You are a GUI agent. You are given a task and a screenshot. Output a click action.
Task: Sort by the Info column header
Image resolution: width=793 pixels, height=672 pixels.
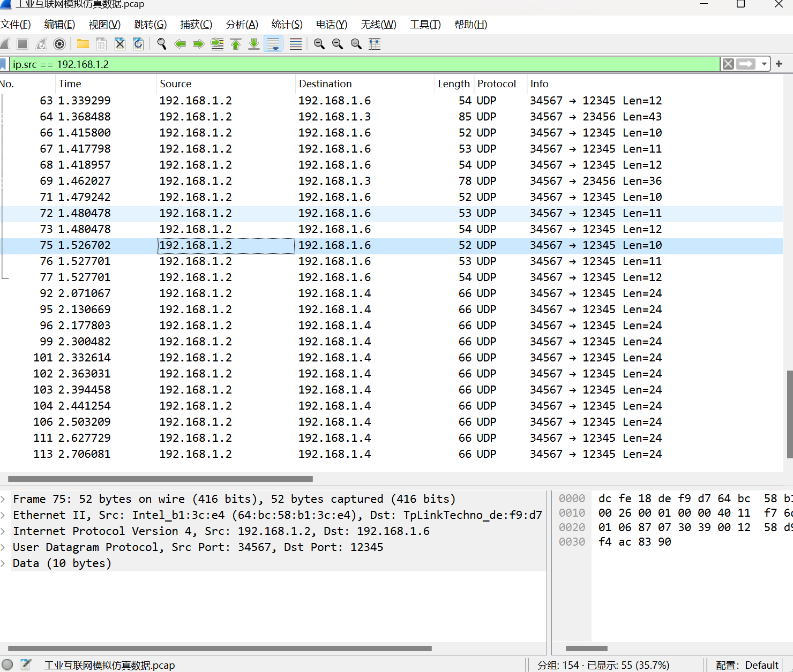pyautogui.click(x=655, y=84)
